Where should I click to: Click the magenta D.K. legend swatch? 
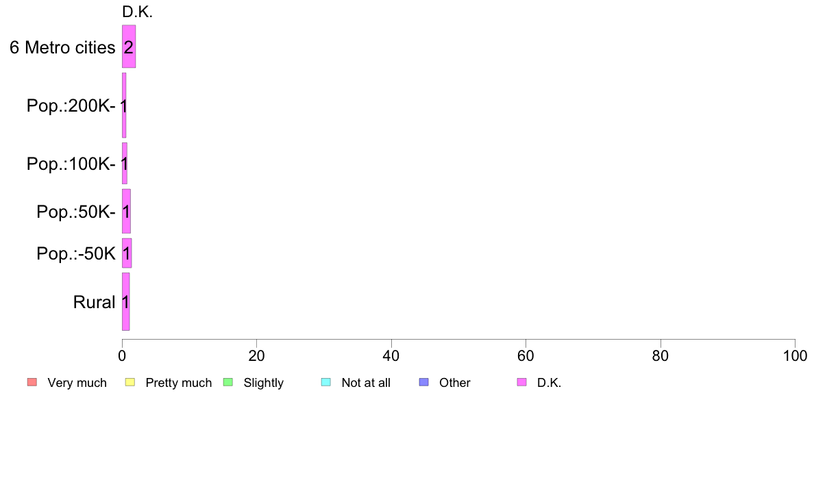pos(521,382)
